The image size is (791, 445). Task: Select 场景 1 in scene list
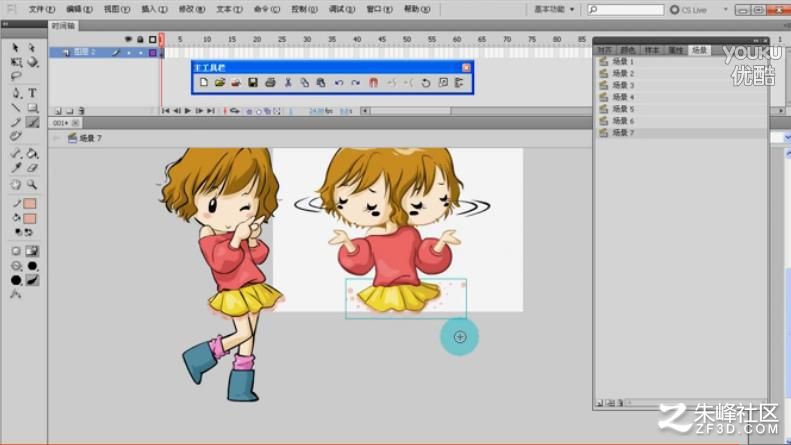pos(681,61)
